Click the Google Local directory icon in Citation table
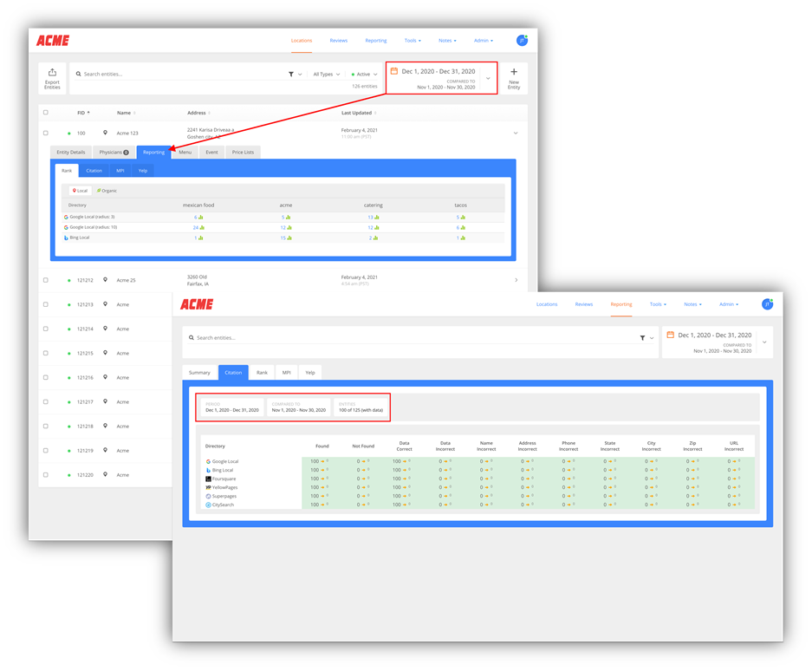Screen dimensions: 812x671 click(x=208, y=461)
